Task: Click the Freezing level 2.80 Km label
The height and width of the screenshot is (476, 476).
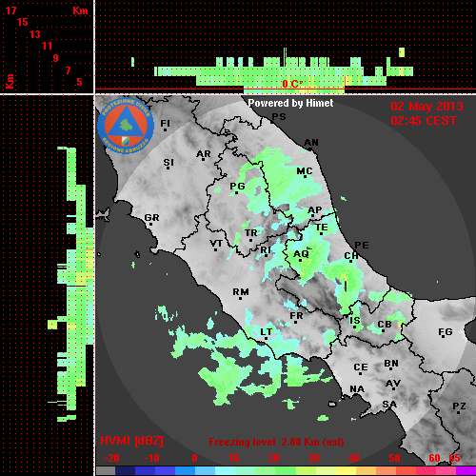Action: coord(276,442)
